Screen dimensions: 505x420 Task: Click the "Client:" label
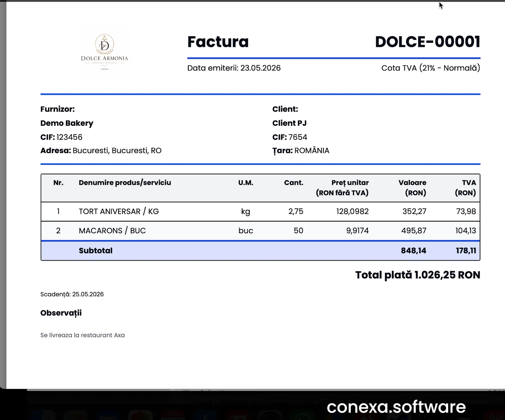click(285, 109)
